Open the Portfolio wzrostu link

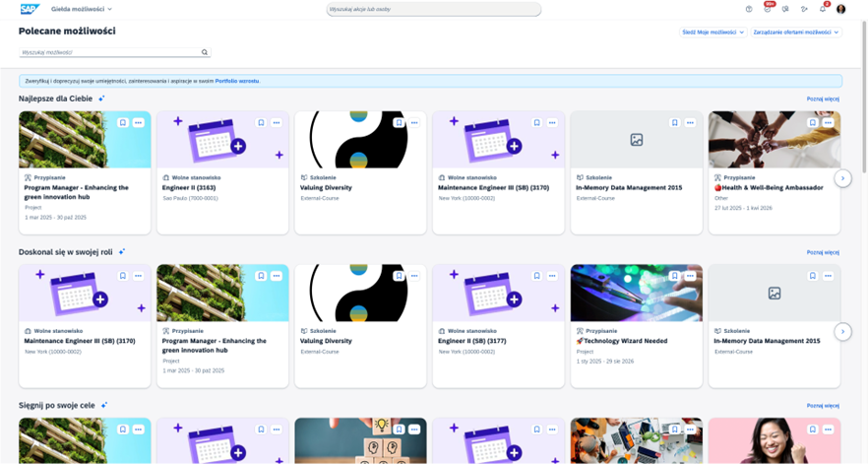(x=237, y=81)
